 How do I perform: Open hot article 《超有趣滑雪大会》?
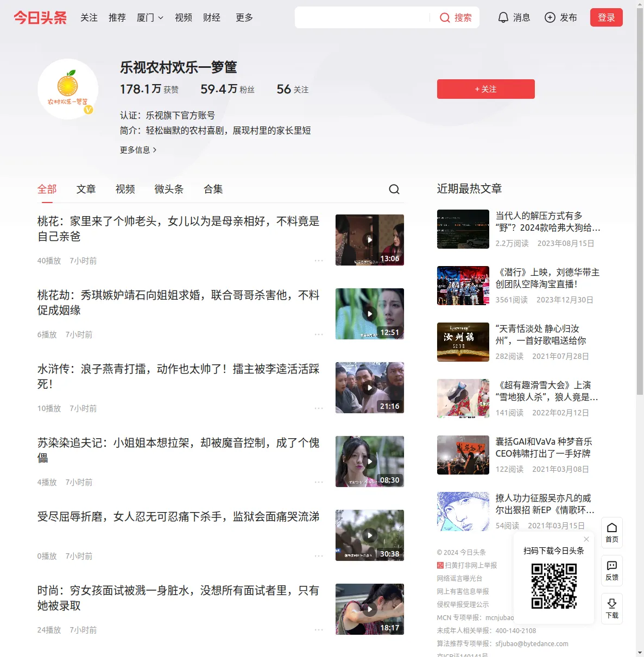pyautogui.click(x=547, y=391)
